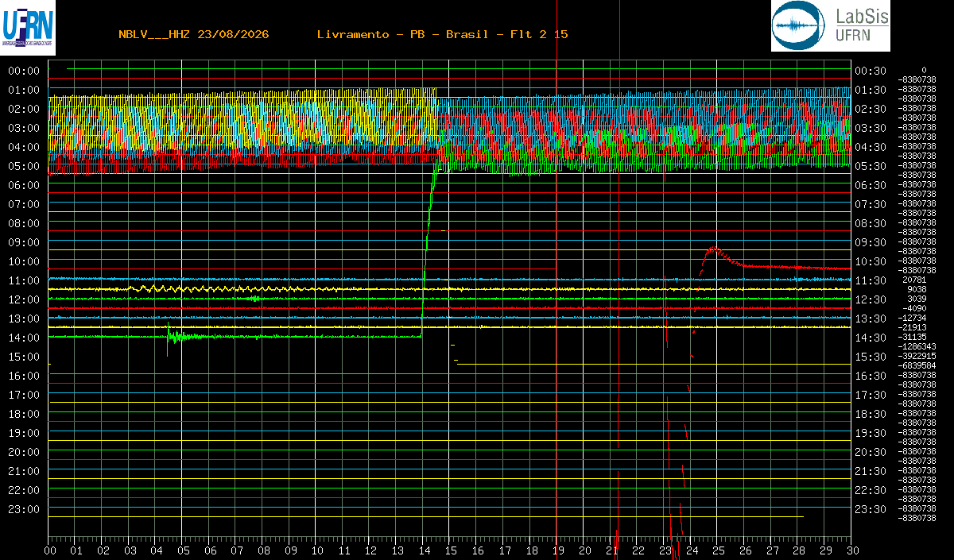Click the red vertical current-time marker line
The height and width of the screenshot is (560, 954).
tap(556, 278)
